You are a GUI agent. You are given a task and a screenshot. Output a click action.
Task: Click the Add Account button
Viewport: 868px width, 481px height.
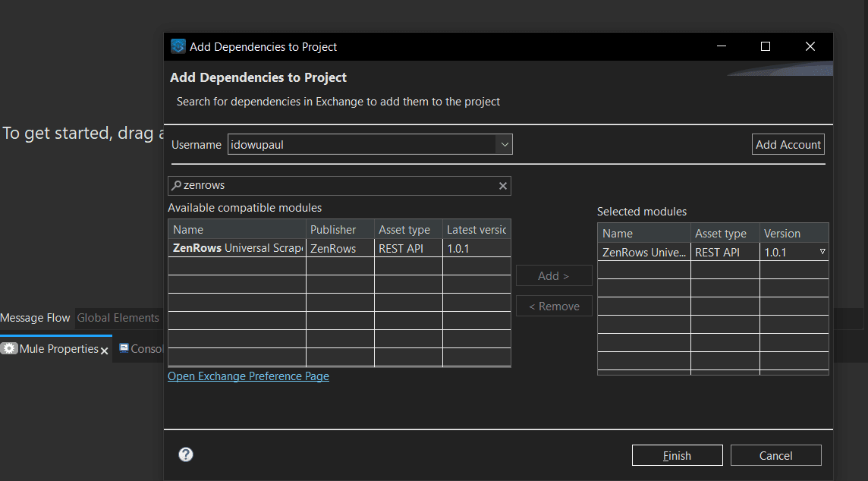[788, 144]
